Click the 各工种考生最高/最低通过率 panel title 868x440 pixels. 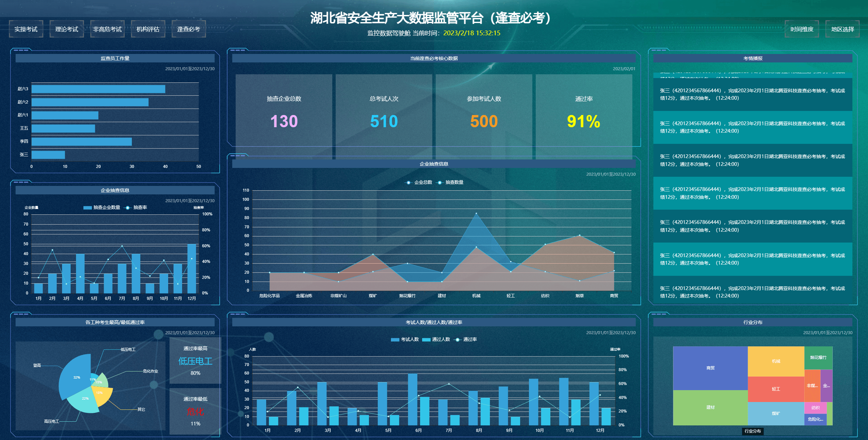click(x=115, y=322)
